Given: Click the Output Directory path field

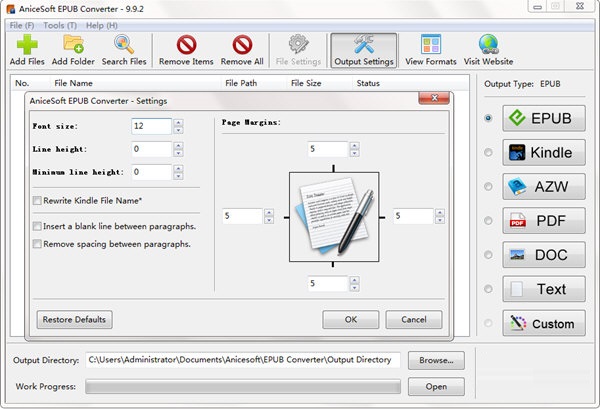Looking at the screenshot, I should click(x=243, y=360).
